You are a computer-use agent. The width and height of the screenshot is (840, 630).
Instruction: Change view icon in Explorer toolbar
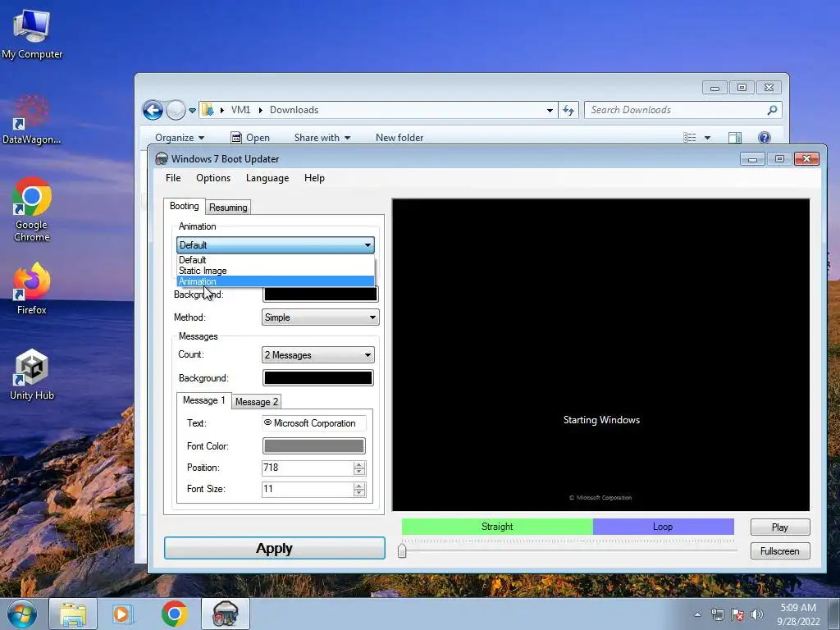pos(689,138)
